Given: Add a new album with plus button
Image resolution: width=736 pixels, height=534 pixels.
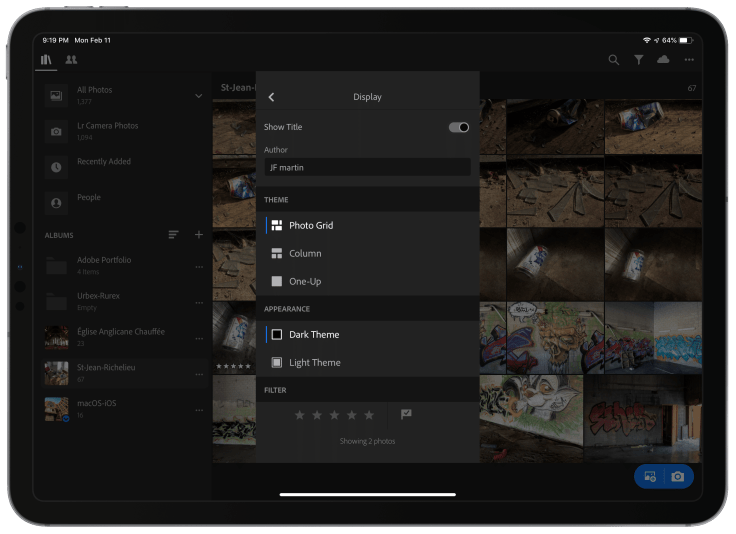Looking at the screenshot, I should (x=199, y=235).
